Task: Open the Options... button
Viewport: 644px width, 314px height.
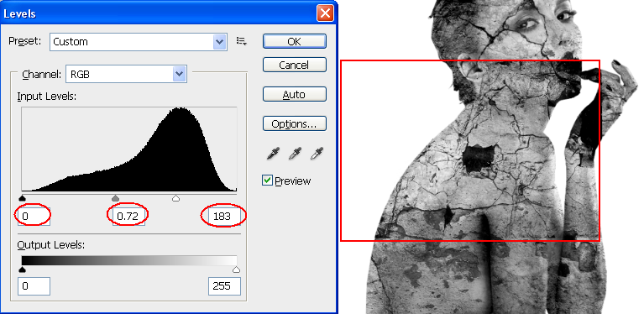Action: 295,124
